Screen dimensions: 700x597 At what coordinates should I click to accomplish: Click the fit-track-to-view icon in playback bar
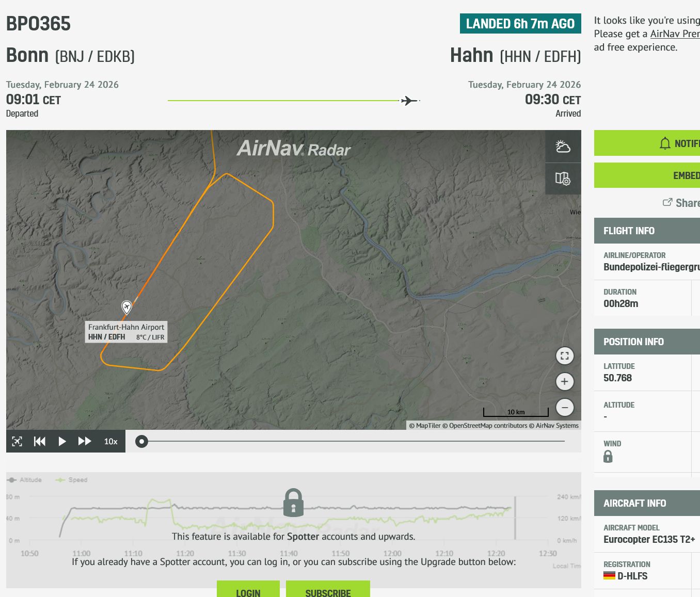17,441
